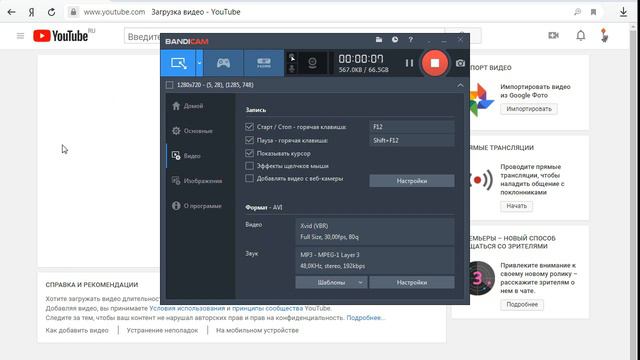This screenshot has height=360, width=640.
Task: Go back in the browser
Action: point(11,12)
